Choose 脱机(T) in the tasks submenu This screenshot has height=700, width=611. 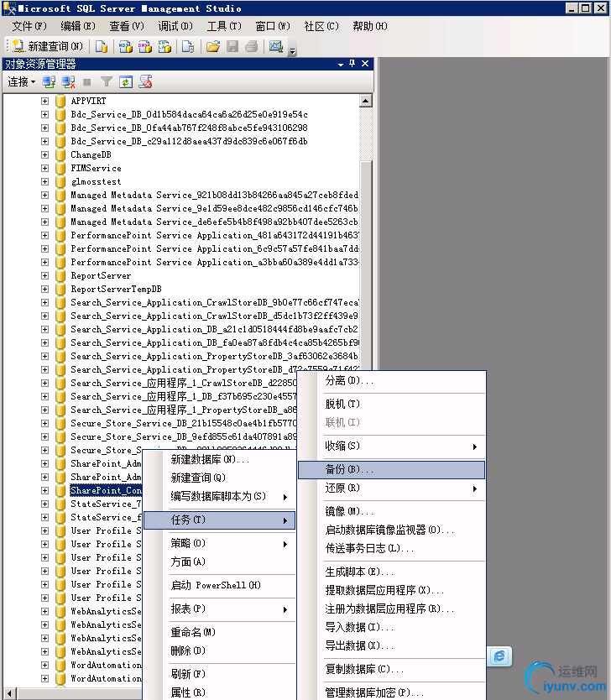(392, 404)
